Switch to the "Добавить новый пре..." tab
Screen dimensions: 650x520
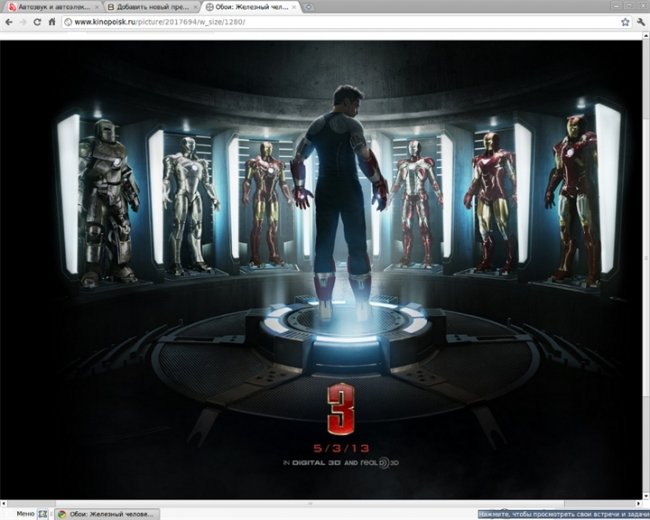(144, 7)
